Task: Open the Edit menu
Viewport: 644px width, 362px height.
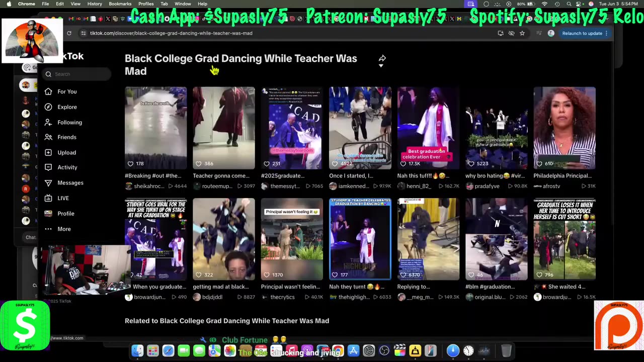Action: click(x=60, y=4)
